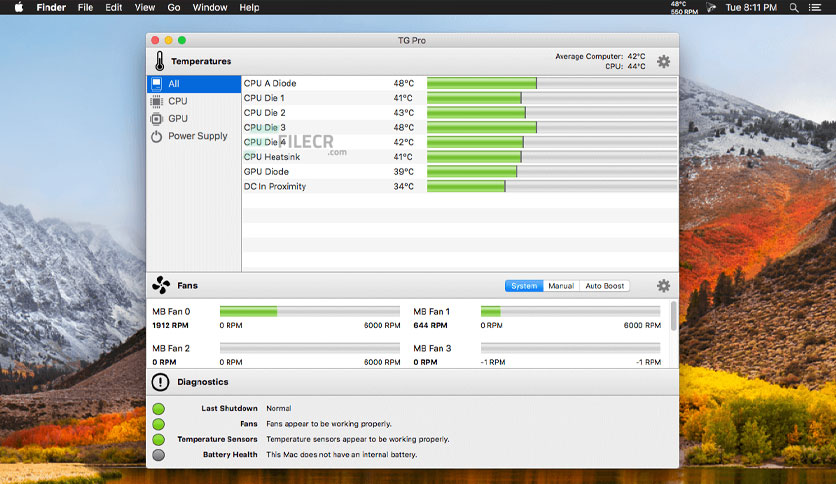Image resolution: width=836 pixels, height=484 pixels.
Task: Minimize the TG Pro window
Action: [x=168, y=41]
